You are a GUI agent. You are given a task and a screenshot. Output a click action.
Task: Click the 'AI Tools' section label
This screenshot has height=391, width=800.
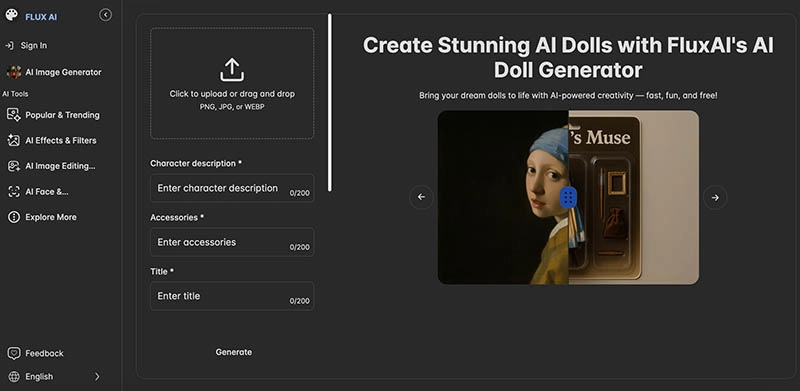click(x=15, y=94)
